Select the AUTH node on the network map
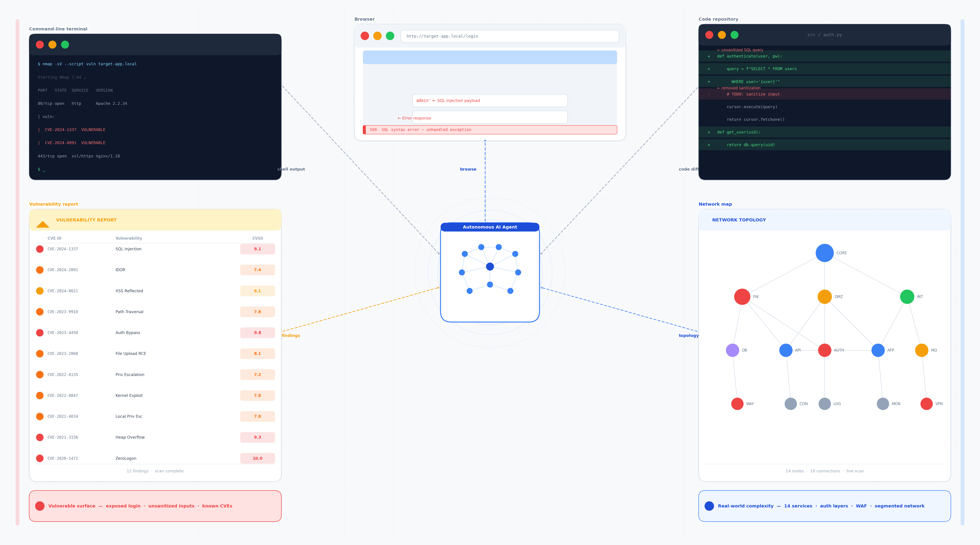 point(824,350)
